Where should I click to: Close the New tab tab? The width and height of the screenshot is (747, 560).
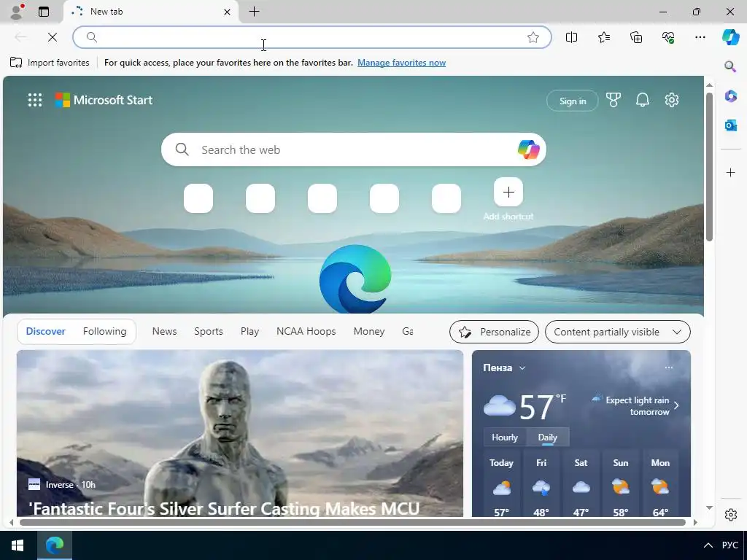pyautogui.click(x=228, y=12)
